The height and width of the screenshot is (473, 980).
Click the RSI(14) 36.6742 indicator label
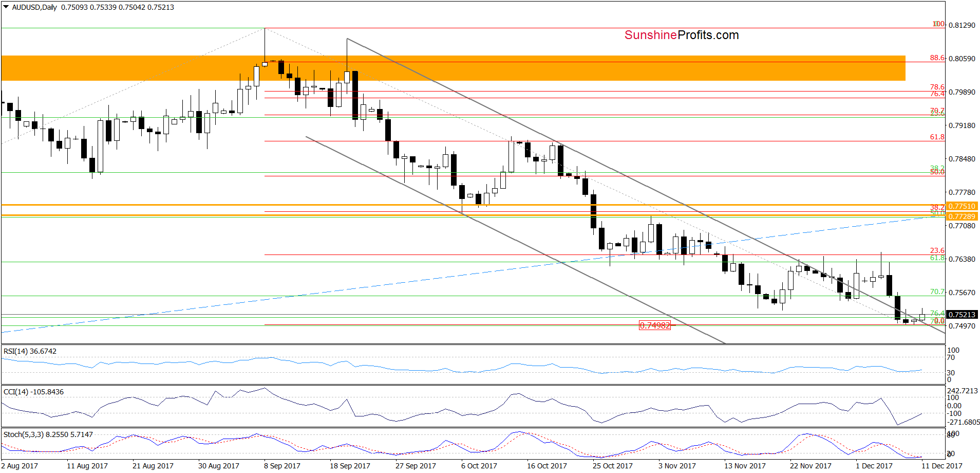pos(30,351)
